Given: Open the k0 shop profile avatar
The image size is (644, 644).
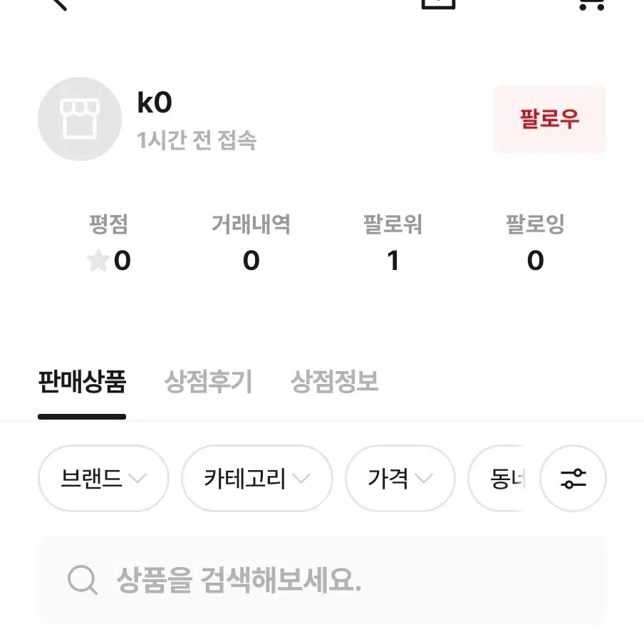Looking at the screenshot, I should (x=80, y=119).
